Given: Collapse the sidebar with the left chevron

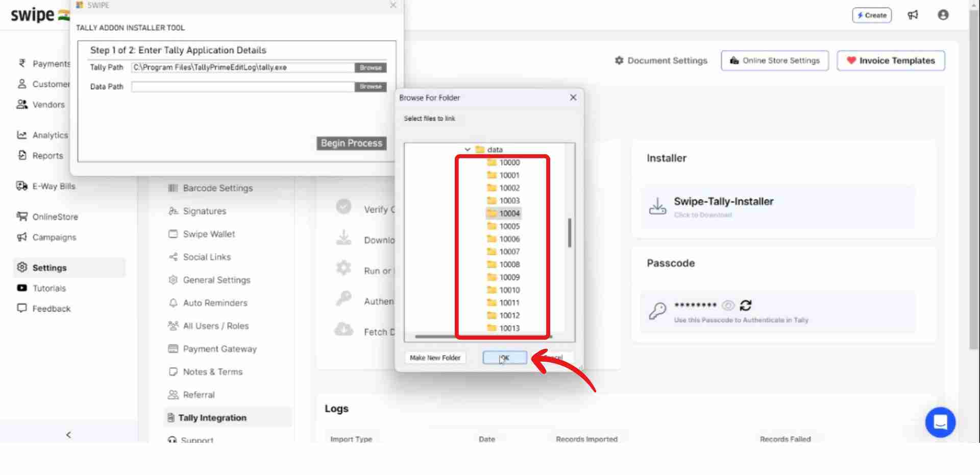Looking at the screenshot, I should pos(68,435).
